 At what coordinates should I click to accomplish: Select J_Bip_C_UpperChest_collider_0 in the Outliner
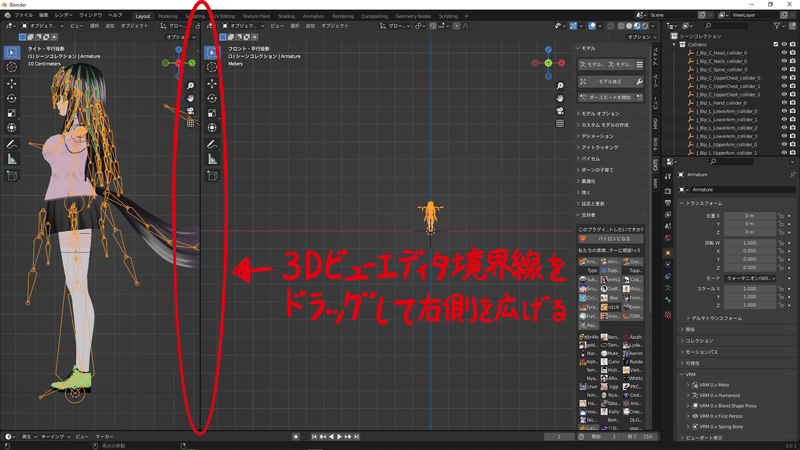pos(728,78)
